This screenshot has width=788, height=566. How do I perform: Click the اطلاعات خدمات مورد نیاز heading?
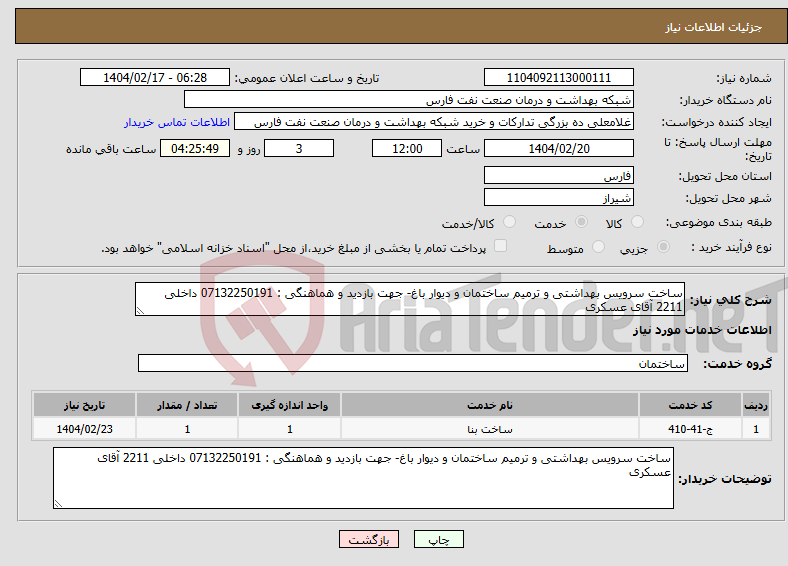[702, 330]
